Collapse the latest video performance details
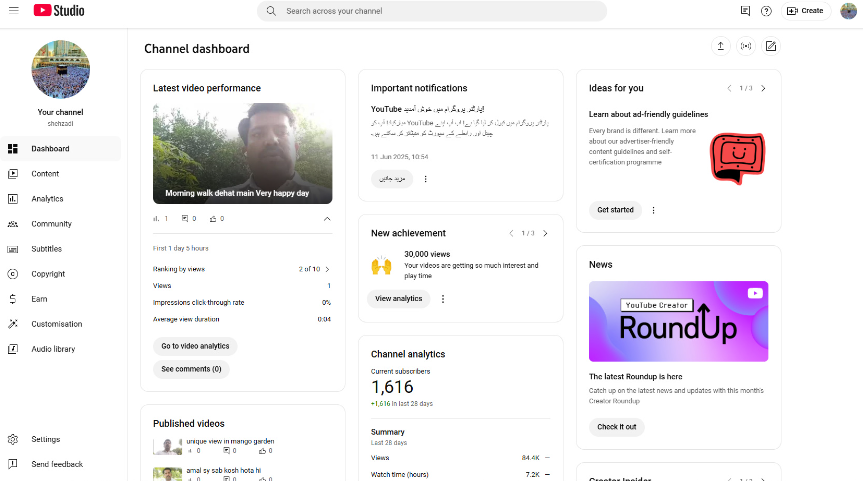 [327, 219]
